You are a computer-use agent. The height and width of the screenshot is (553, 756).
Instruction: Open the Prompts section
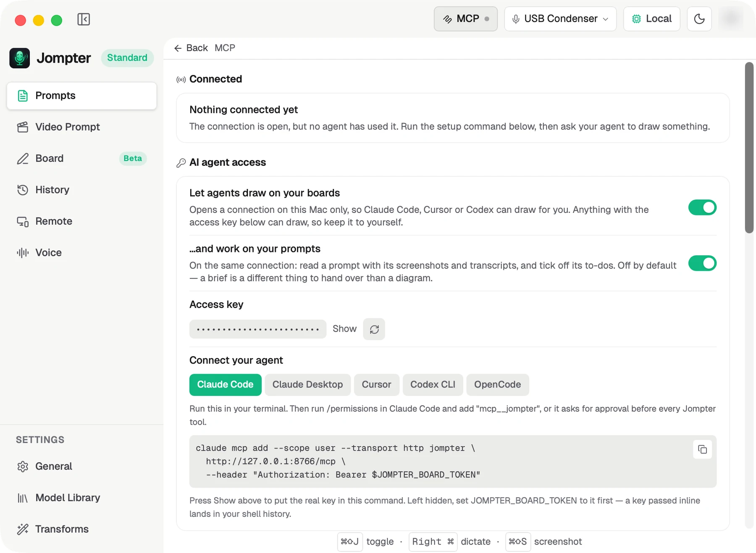pyautogui.click(x=82, y=96)
